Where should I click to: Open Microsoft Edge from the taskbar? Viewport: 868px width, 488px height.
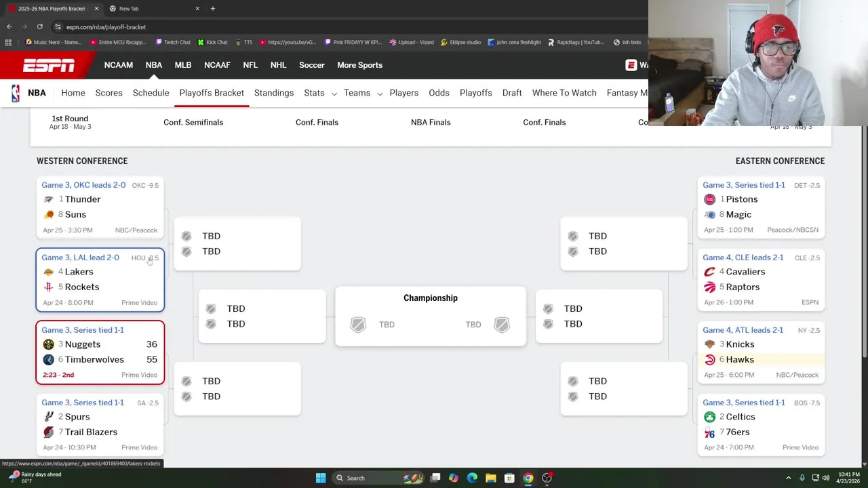click(x=472, y=478)
